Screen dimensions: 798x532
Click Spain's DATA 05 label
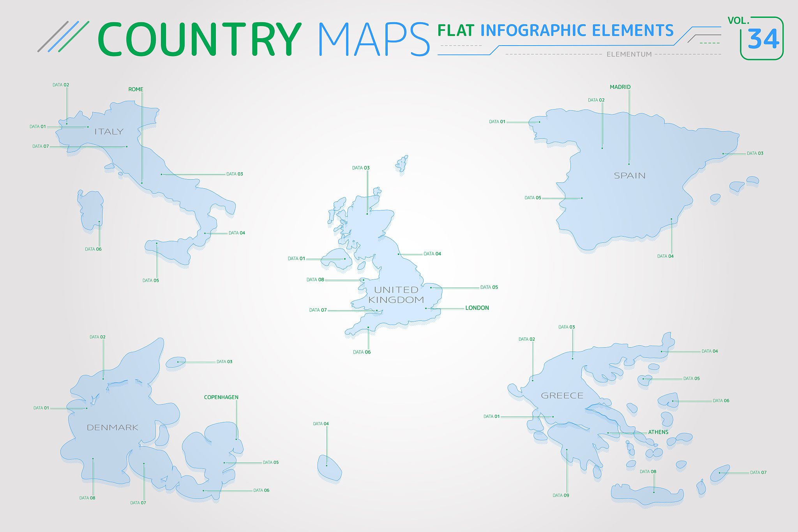(x=533, y=198)
